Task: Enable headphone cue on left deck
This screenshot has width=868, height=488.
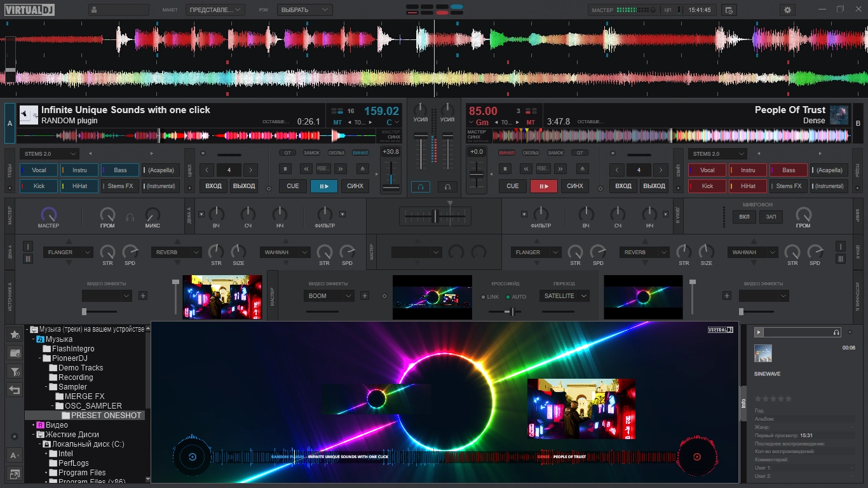Action: tap(421, 186)
